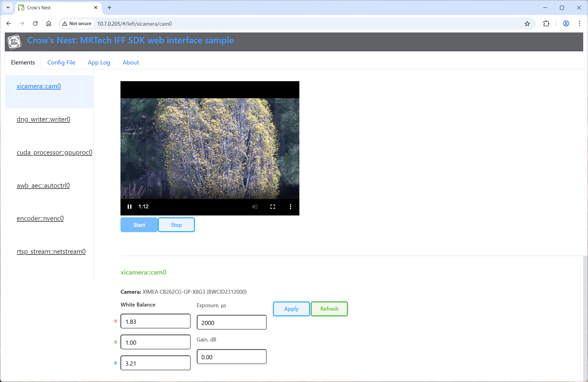
Task: Click the IFF SDK logo
Action: [x=14, y=42]
